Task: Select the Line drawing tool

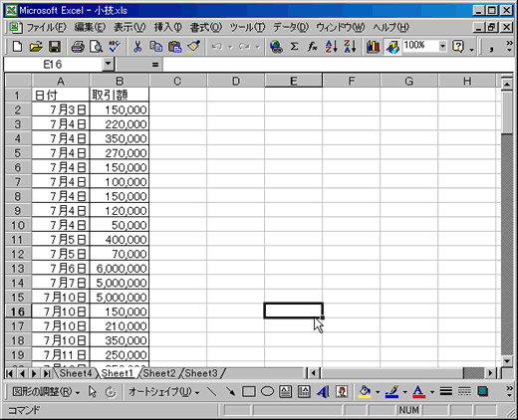Action: click(212, 392)
